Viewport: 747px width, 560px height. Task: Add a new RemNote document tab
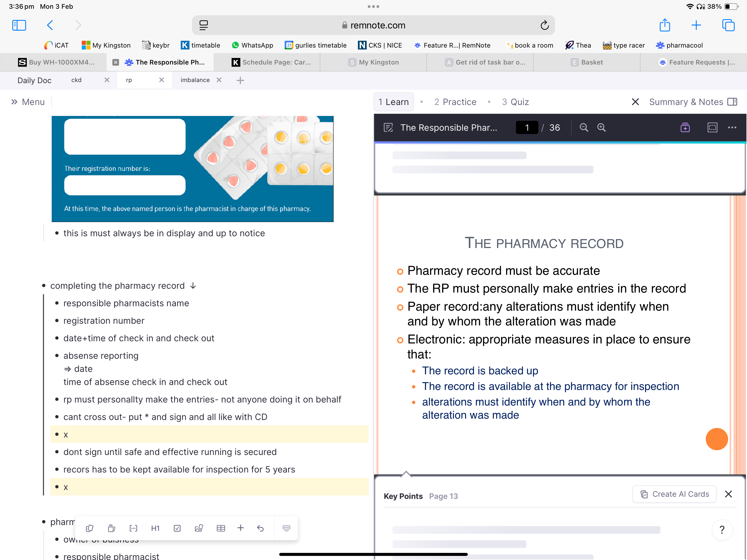click(x=240, y=80)
